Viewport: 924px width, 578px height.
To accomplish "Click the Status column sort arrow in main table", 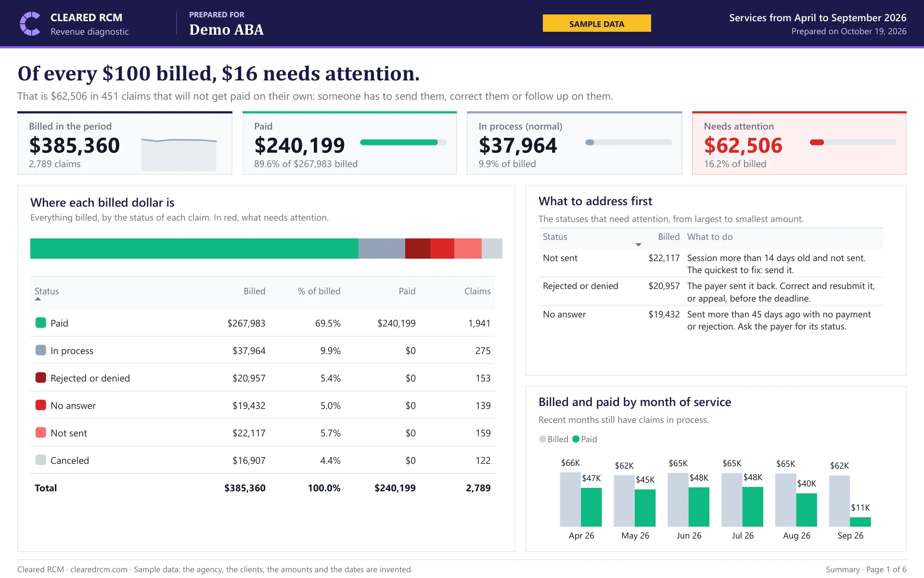I will 38,299.
